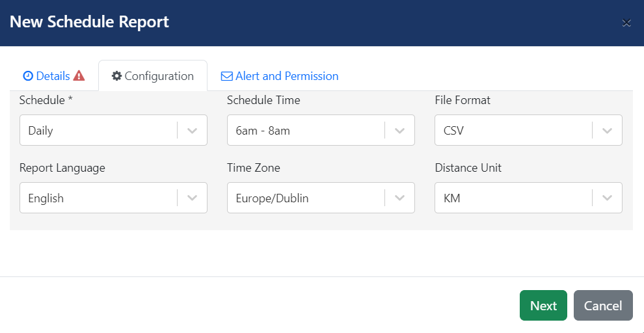The image size is (644, 333).
Task: Expand the Time Zone dropdown arrow
Action: pos(399,198)
